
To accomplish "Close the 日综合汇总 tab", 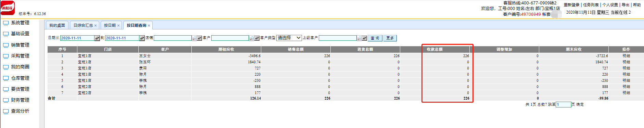I will [x=96, y=26].
